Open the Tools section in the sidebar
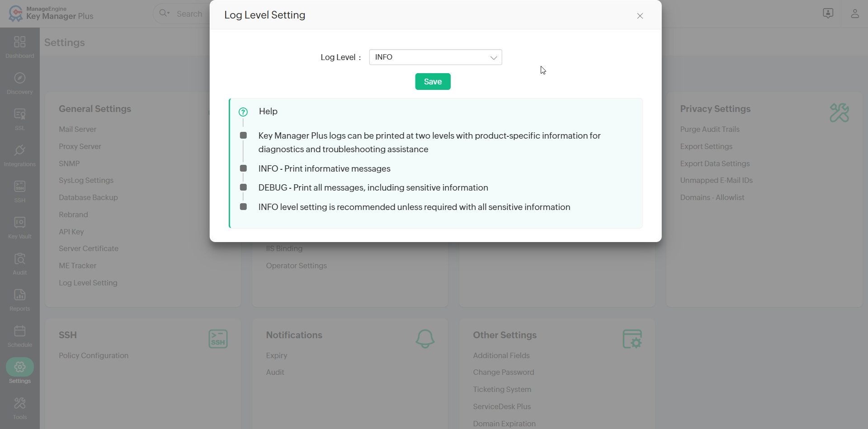 click(19, 407)
